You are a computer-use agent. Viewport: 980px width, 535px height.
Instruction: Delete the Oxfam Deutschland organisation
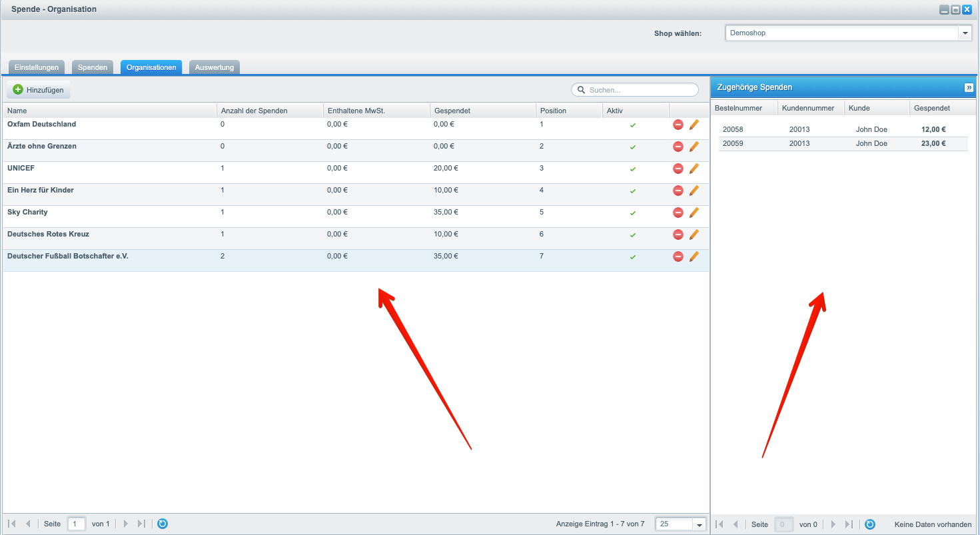coord(678,125)
